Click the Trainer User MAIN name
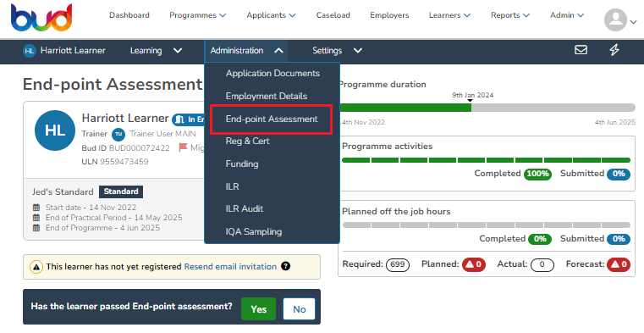The width and height of the screenshot is (644, 333). point(162,134)
